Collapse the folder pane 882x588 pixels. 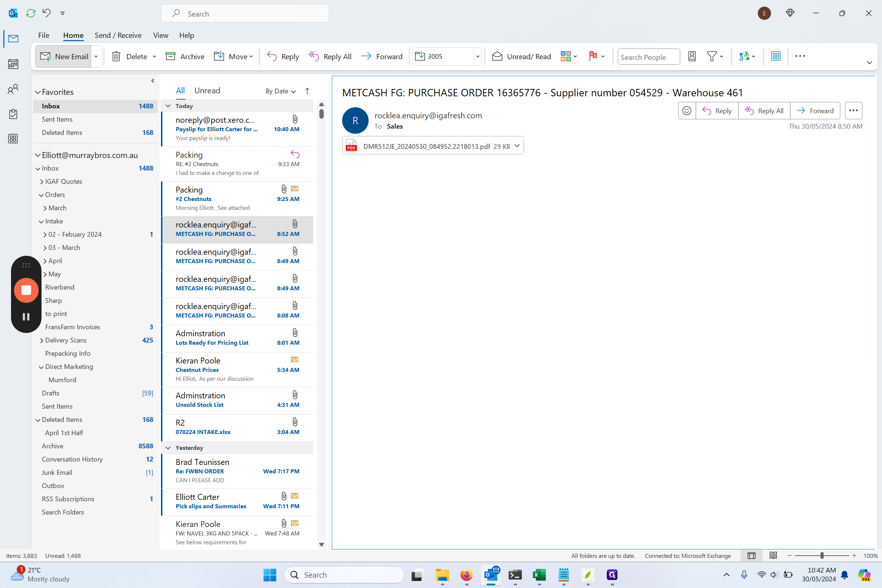153,80
